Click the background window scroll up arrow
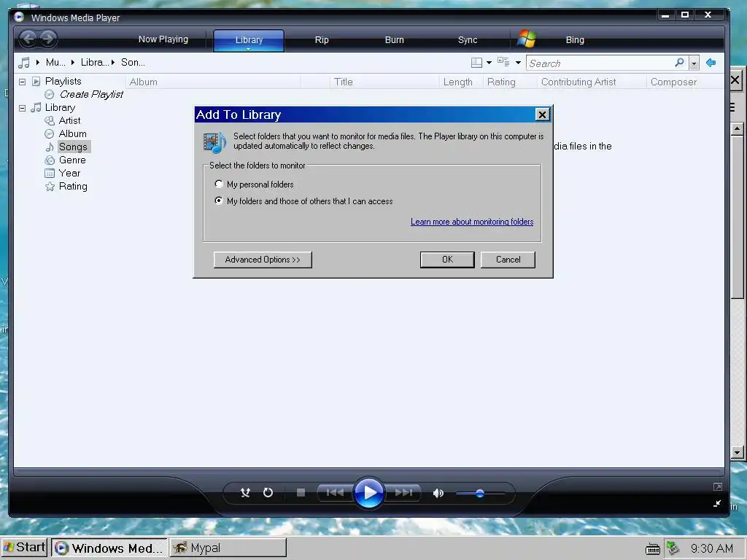 [737, 129]
